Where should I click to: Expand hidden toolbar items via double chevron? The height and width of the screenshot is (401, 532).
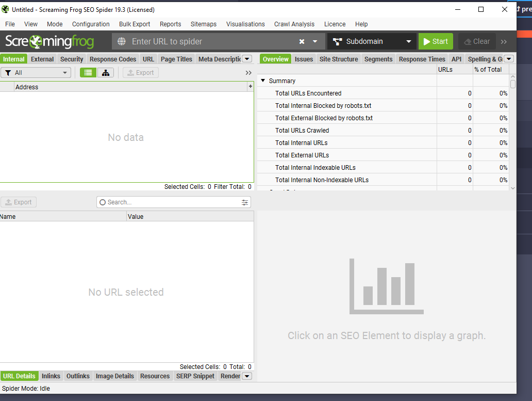[x=504, y=42]
